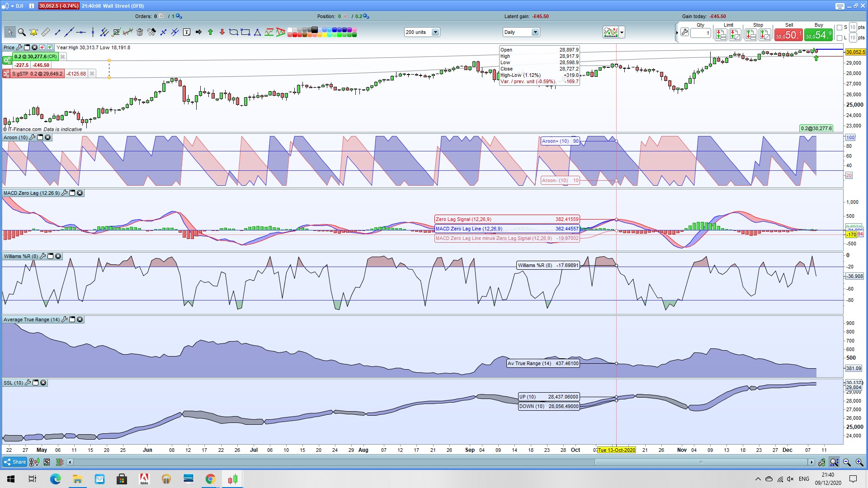Click the red Sell price button

click(x=788, y=35)
